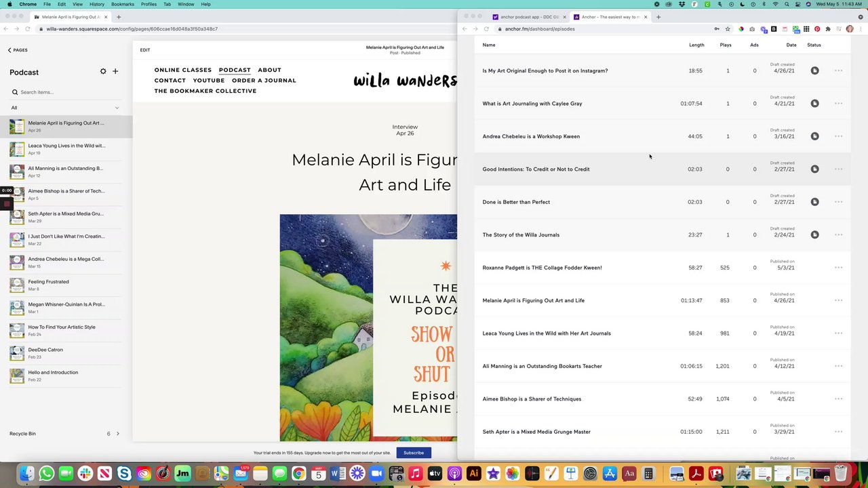The image size is (868, 488).
Task: Open new tab in Squarespace browser window
Action: pyautogui.click(x=119, y=17)
